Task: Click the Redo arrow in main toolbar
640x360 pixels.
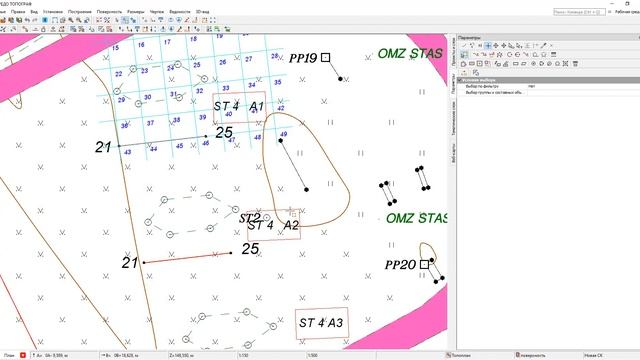Action: (34, 20)
